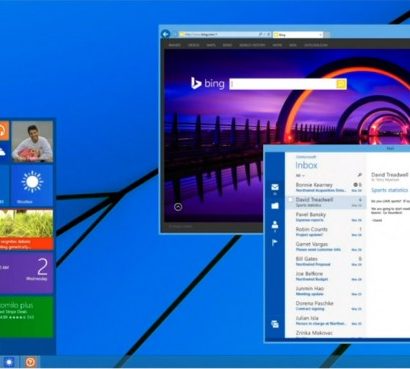Image resolution: width=410 pixels, height=369 pixels.
Task: Expand the All filter dropdown under Inbox
Action: click(300, 175)
